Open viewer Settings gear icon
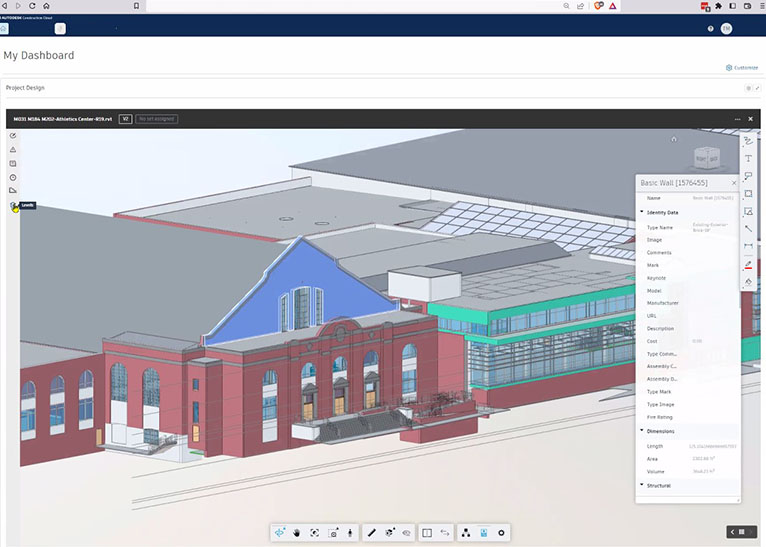 502,533
